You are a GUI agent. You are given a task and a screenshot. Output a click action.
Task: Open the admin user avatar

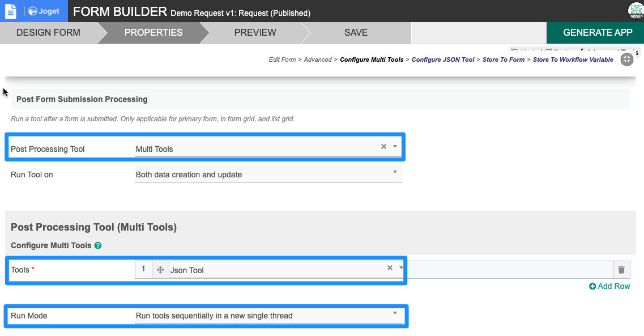(x=636, y=11)
